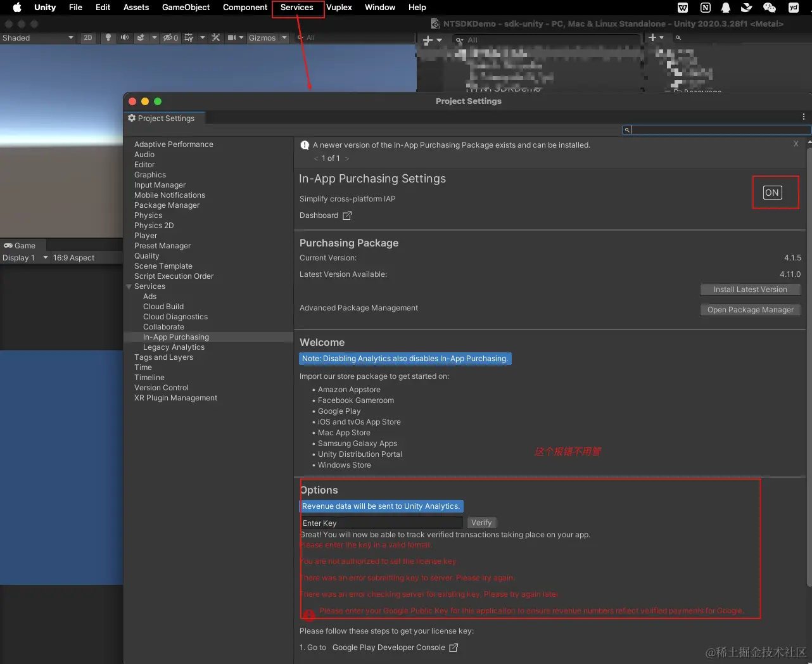812x664 pixels.
Task: Open the Gizmos dropdown arrow
Action: (284, 38)
